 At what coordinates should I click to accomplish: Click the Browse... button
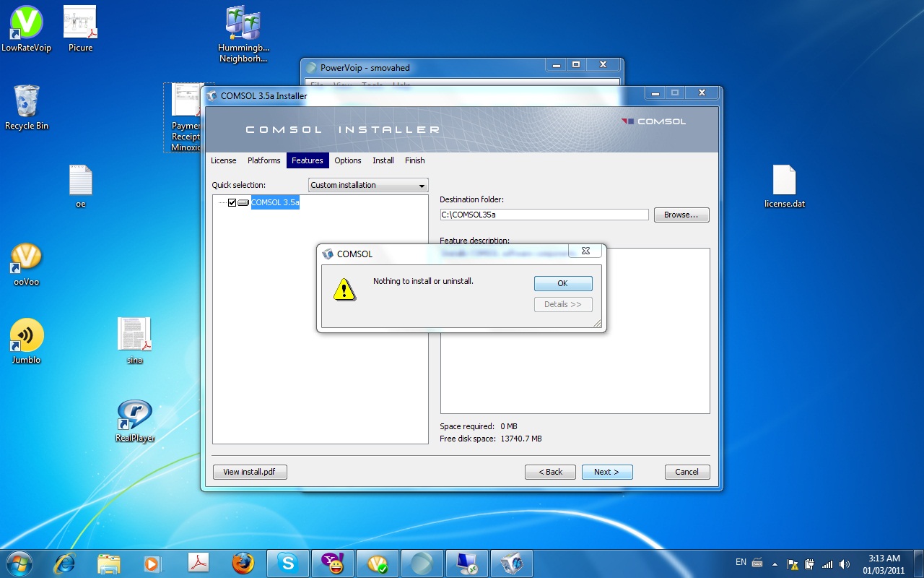[x=681, y=215]
